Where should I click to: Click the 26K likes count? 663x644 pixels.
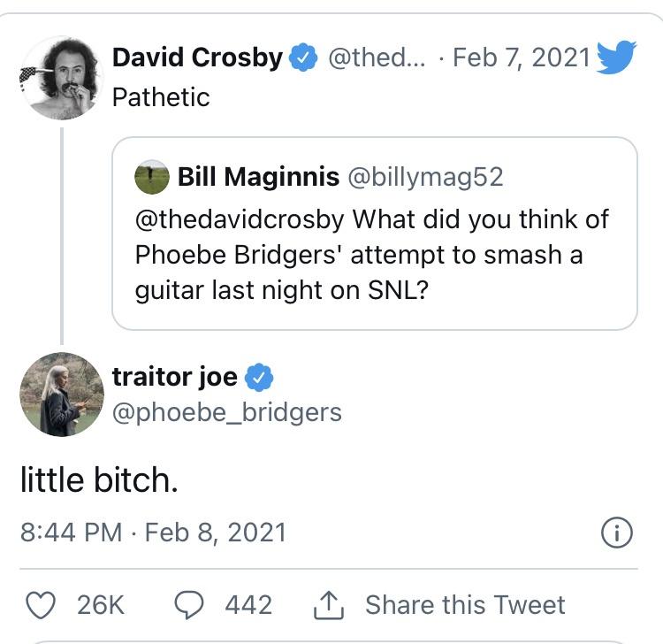point(101,605)
